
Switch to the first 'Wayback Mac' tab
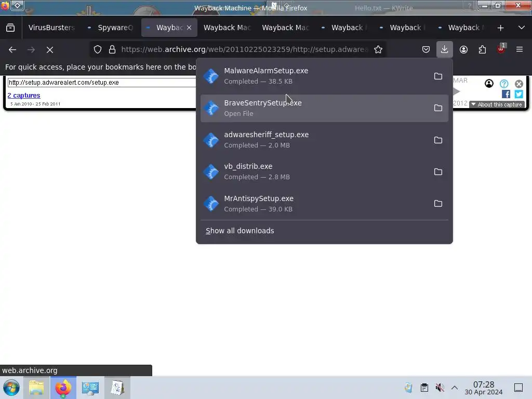pyautogui.click(x=228, y=28)
